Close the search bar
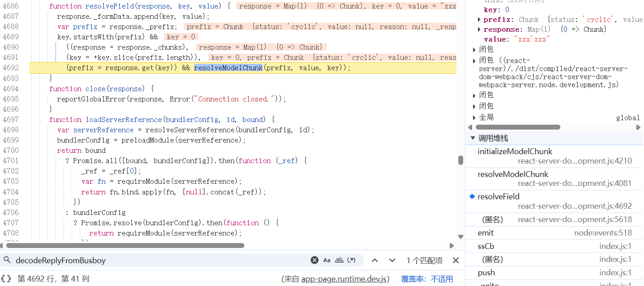Screen dimensions: 644x286 click(x=456, y=260)
